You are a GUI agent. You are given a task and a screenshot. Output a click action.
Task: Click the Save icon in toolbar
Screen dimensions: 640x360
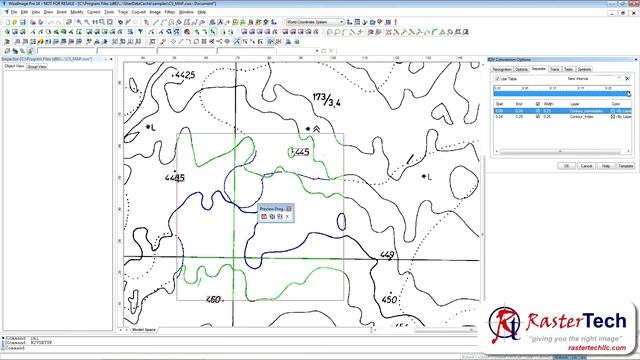[23, 22]
